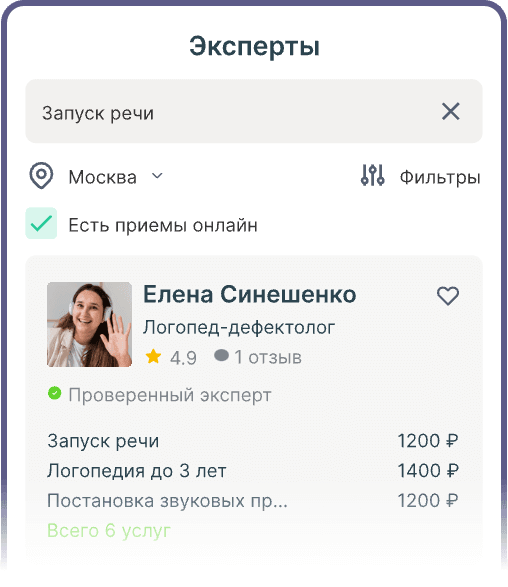508x587 pixels.
Task: Open Елена Синешенко profile photo
Action: click(x=89, y=325)
